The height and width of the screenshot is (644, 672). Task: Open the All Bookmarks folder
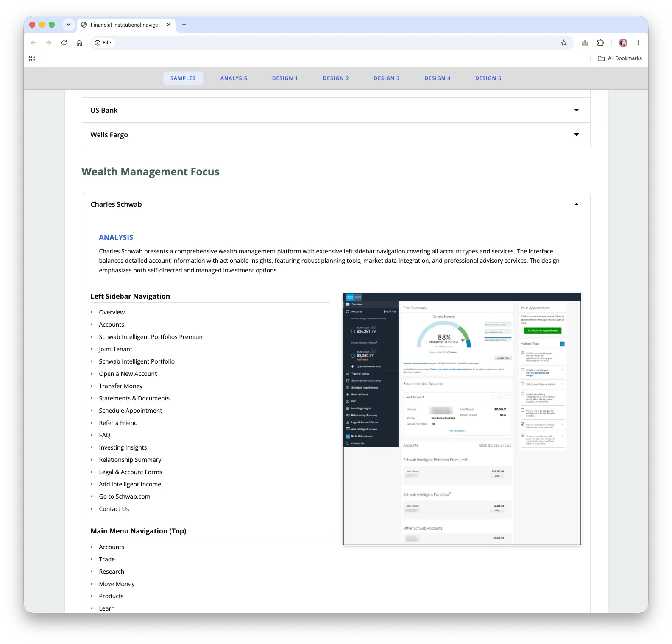pyautogui.click(x=620, y=58)
